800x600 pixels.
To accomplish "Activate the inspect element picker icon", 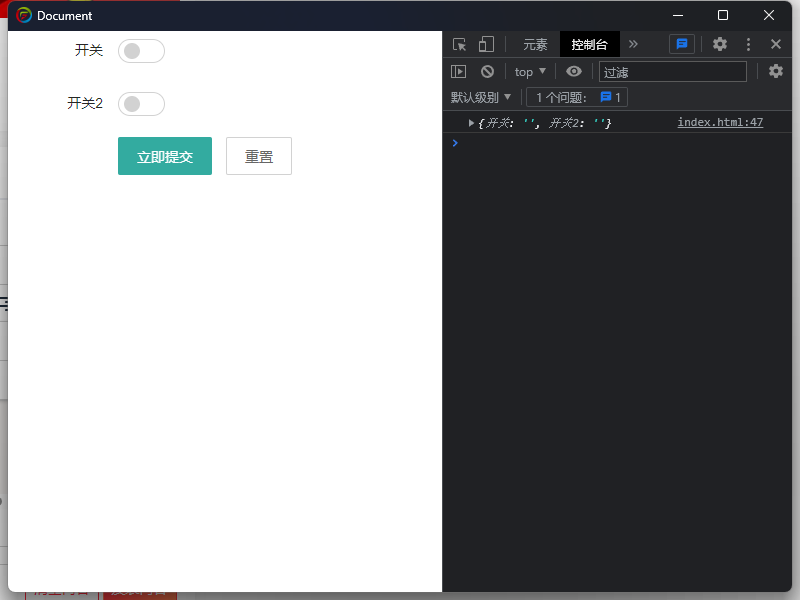I will click(459, 44).
